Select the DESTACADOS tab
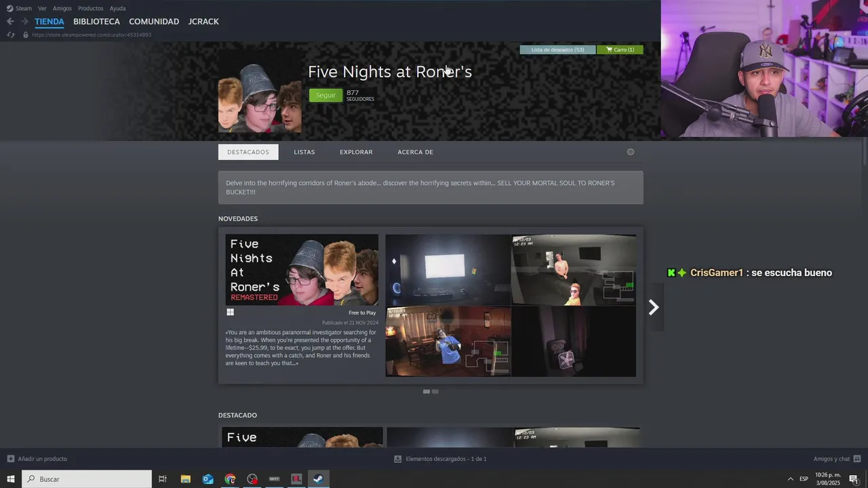The image size is (868, 488). tap(248, 152)
